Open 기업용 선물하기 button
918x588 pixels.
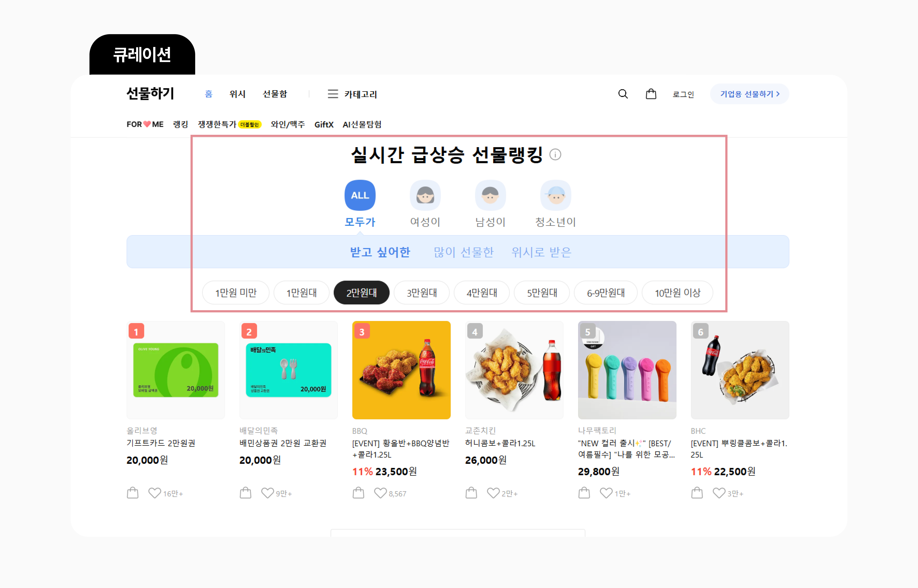(750, 94)
